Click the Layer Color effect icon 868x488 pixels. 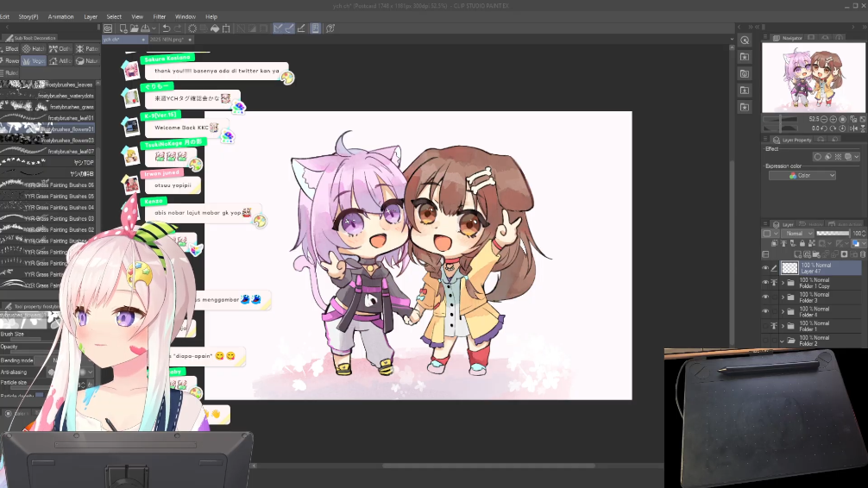(848, 157)
